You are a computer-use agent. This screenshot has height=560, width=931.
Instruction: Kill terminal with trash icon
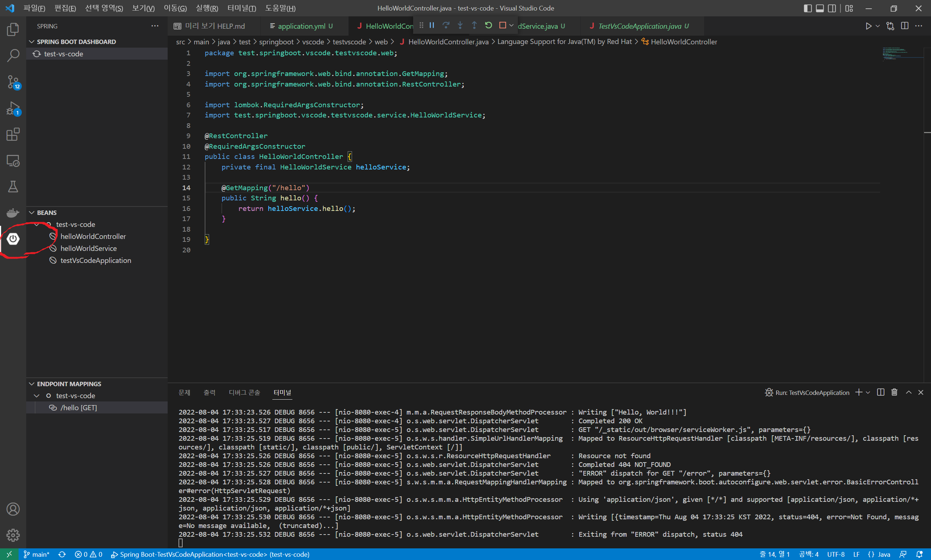tap(894, 392)
